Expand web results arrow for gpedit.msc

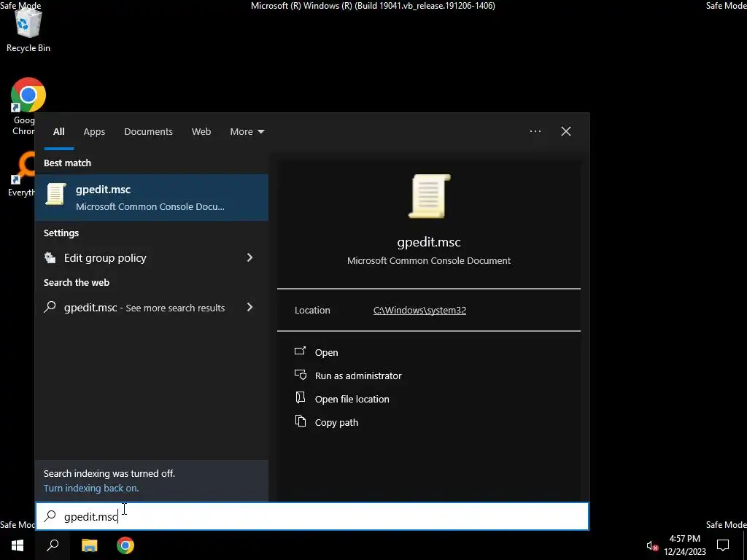249,307
